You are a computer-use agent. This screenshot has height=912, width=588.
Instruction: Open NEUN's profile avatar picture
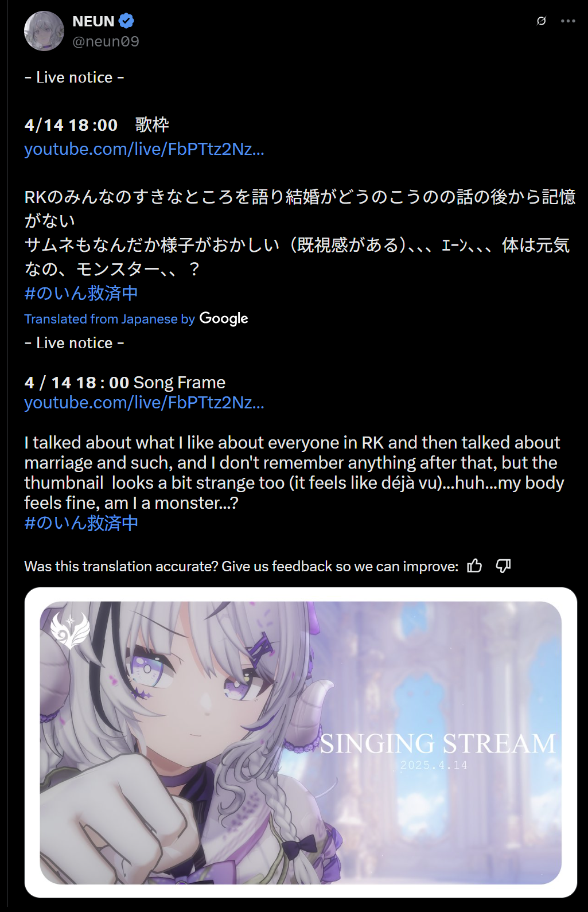tap(44, 31)
